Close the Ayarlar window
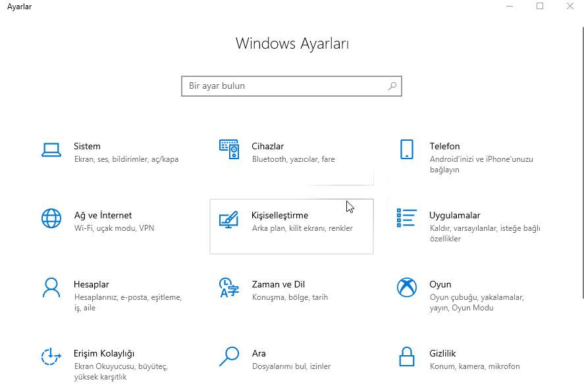Image resolution: width=584 pixels, height=392 pixels. click(570, 7)
